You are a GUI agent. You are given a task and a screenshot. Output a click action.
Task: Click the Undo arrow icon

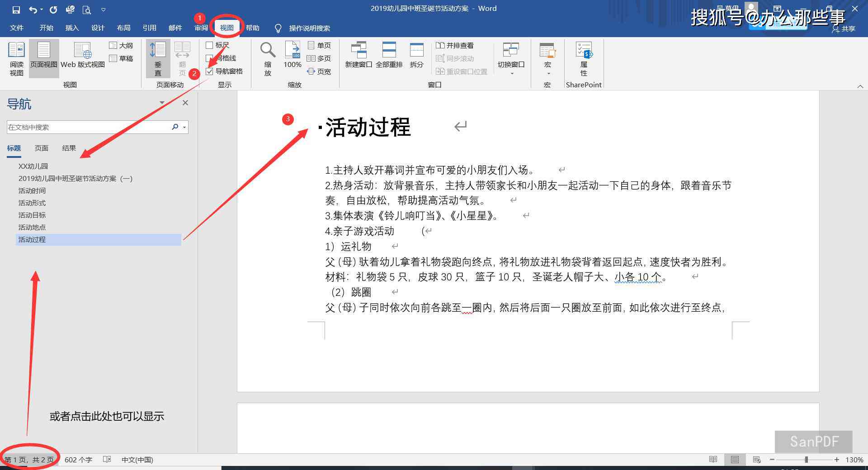33,9
